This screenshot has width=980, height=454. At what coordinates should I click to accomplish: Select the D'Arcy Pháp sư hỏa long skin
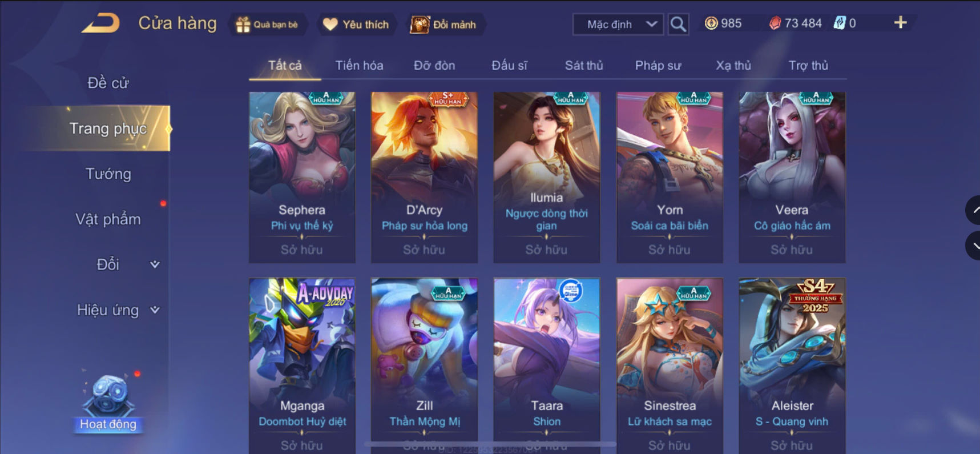point(424,178)
